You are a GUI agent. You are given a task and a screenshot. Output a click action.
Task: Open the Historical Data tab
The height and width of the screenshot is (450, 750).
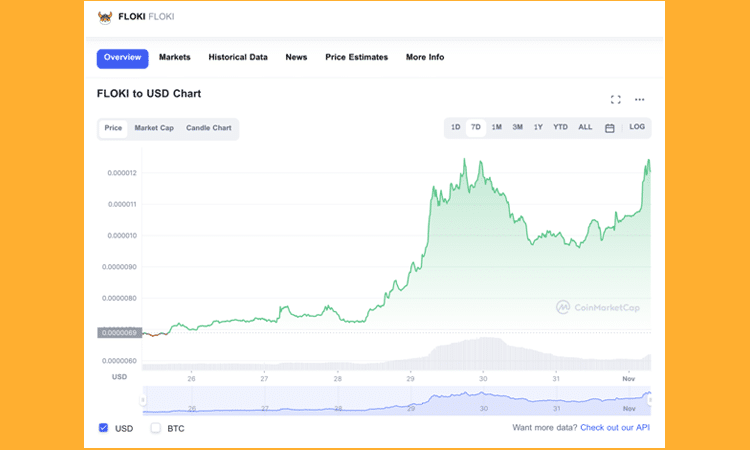pos(238,57)
